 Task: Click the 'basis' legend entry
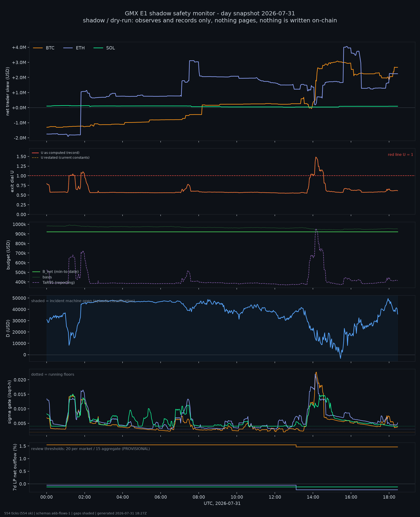click(42, 277)
